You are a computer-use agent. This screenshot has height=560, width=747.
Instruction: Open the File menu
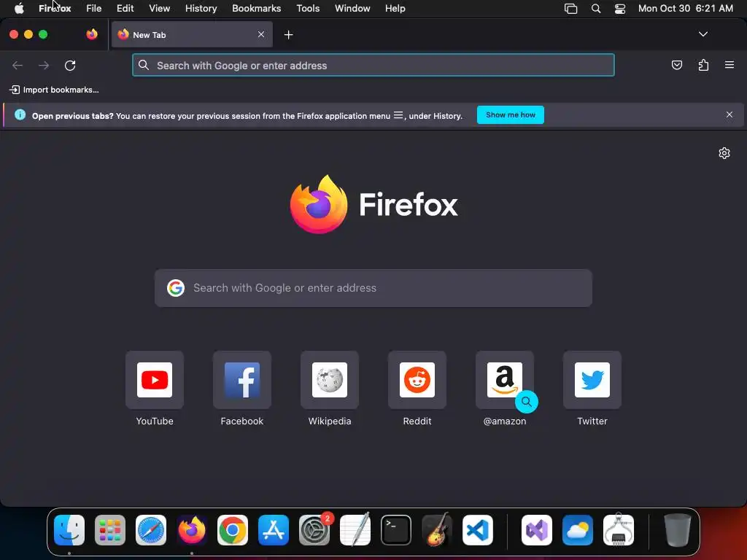[x=94, y=8]
